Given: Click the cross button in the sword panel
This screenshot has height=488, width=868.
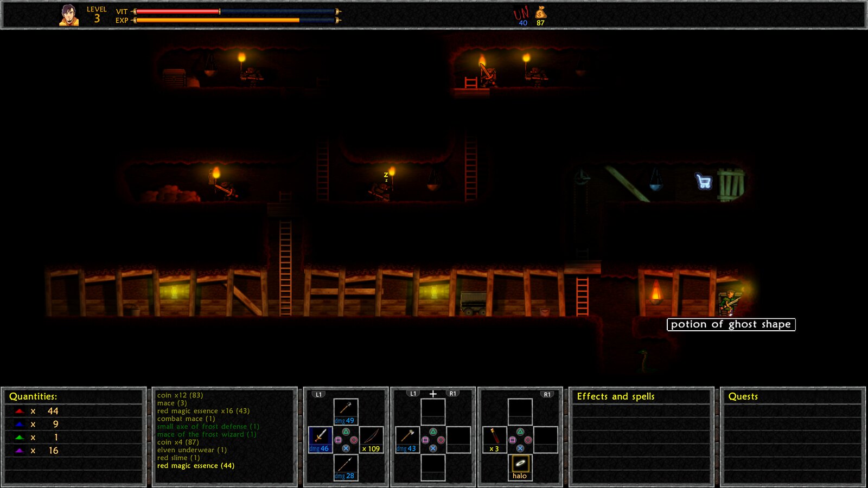Looking at the screenshot, I should click(346, 448).
